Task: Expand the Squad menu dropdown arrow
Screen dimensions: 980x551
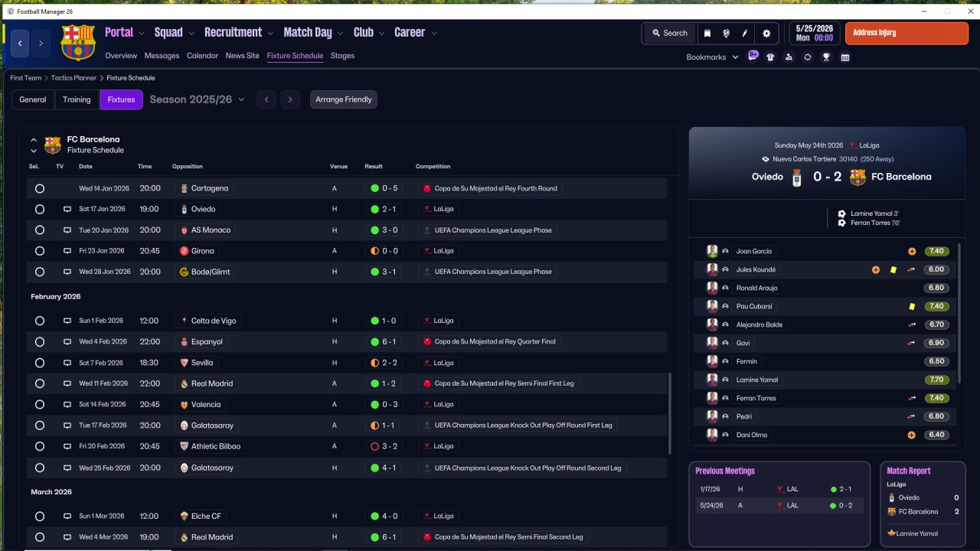Action: pyautogui.click(x=191, y=33)
